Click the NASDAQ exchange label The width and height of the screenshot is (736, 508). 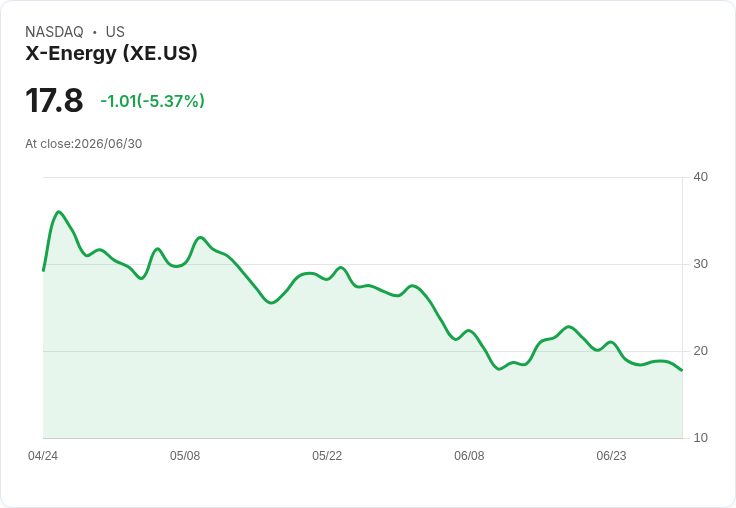pos(54,32)
